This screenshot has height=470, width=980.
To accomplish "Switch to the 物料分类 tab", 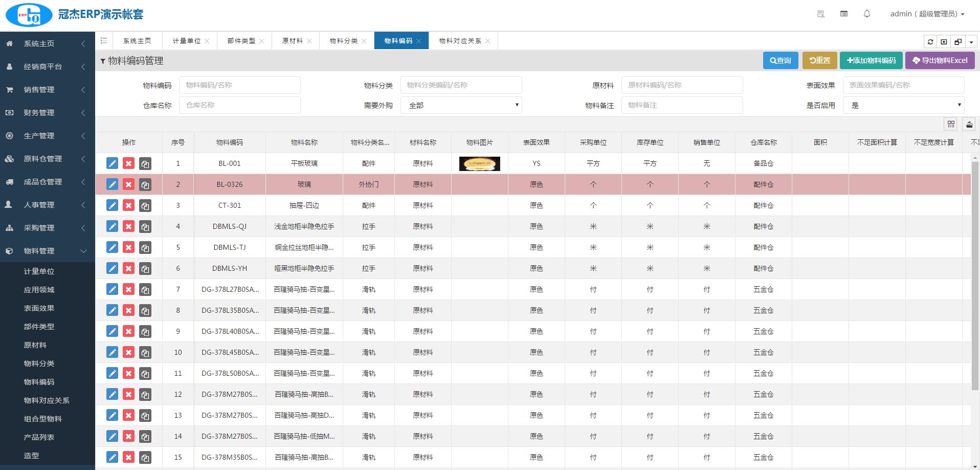I will pos(344,41).
